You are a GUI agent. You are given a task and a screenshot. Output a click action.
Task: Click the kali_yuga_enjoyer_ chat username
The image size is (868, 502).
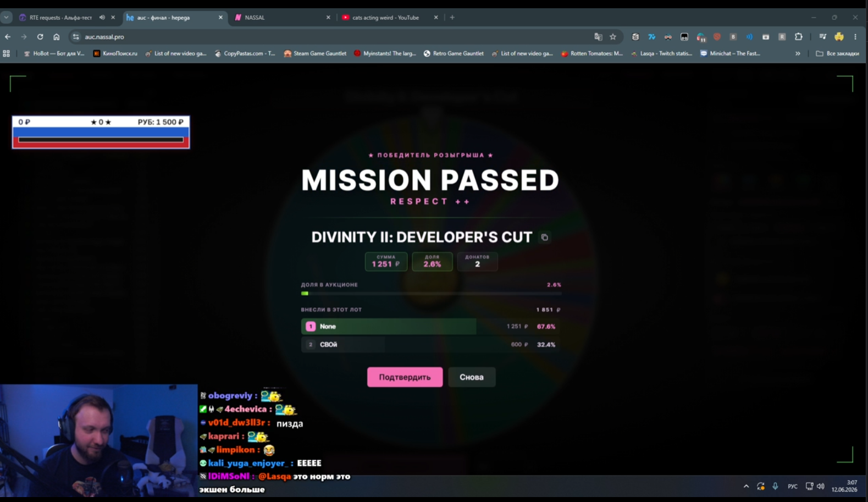click(x=248, y=463)
